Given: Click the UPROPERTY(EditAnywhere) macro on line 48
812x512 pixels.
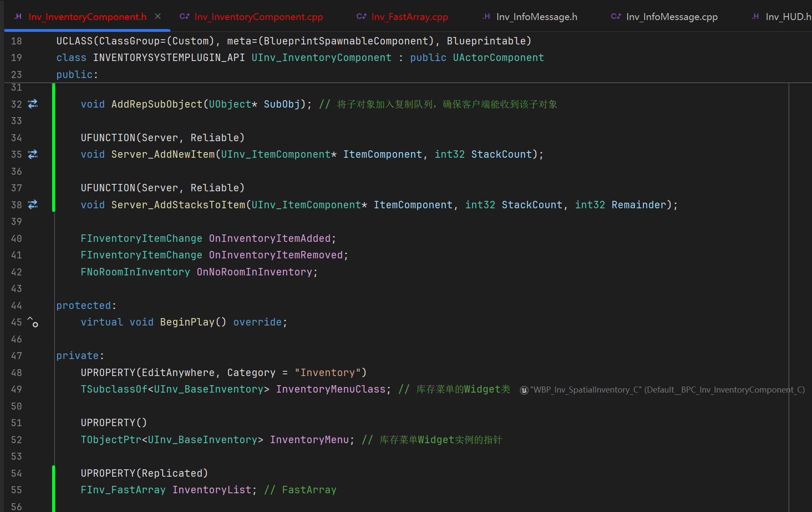Looking at the screenshot, I should (x=224, y=373).
